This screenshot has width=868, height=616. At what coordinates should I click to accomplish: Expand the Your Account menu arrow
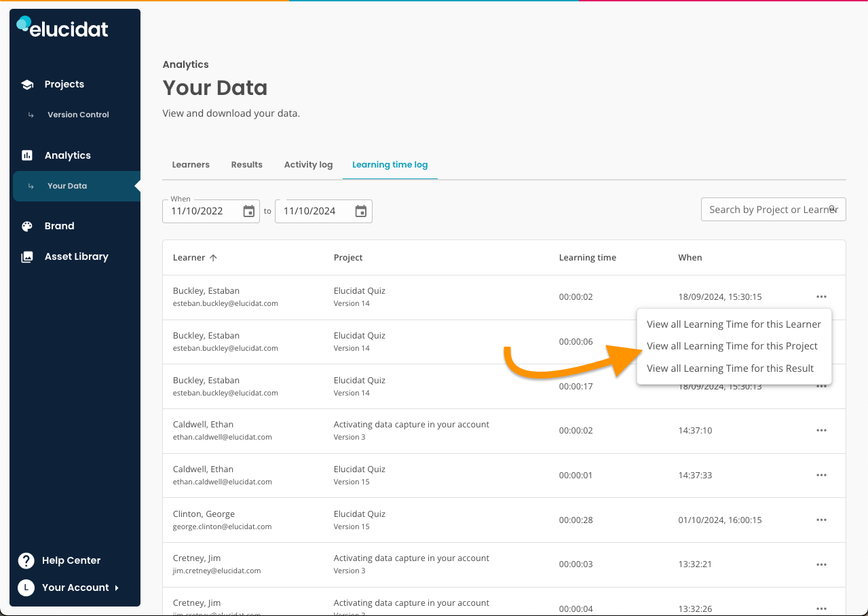[x=117, y=588]
